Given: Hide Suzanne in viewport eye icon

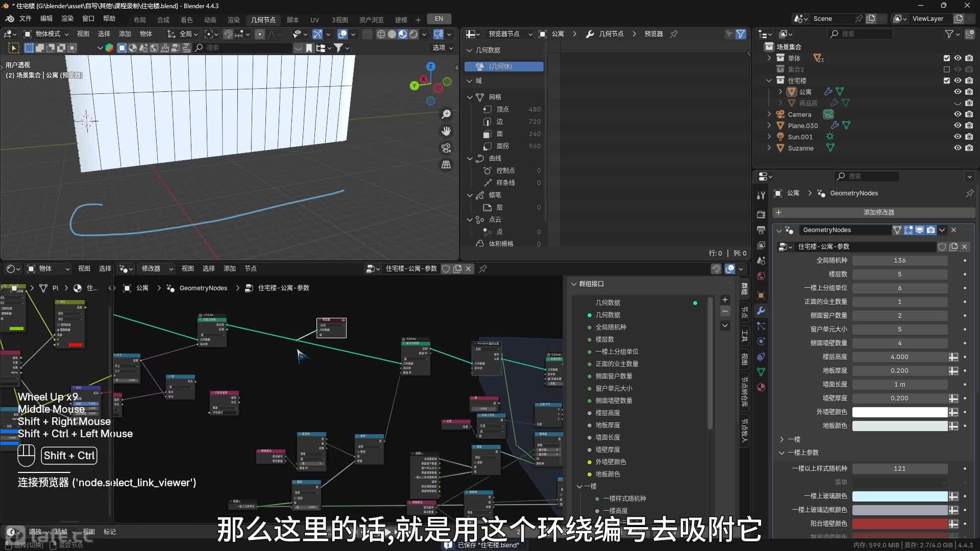Looking at the screenshot, I should (958, 148).
